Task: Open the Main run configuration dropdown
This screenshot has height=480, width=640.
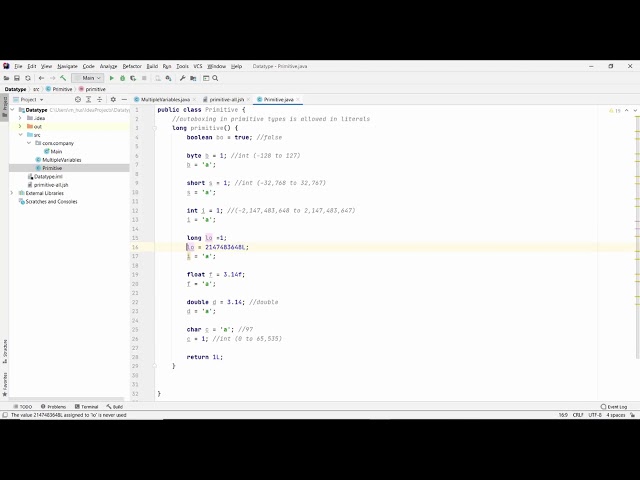Action: tap(88, 78)
